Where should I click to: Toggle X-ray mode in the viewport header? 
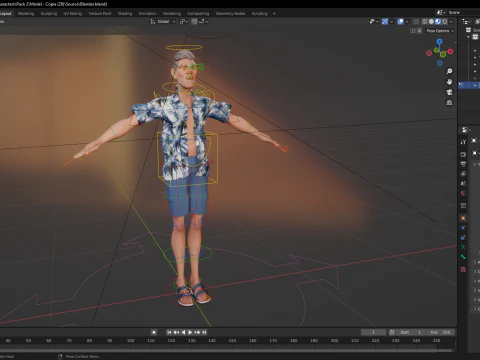(416, 22)
